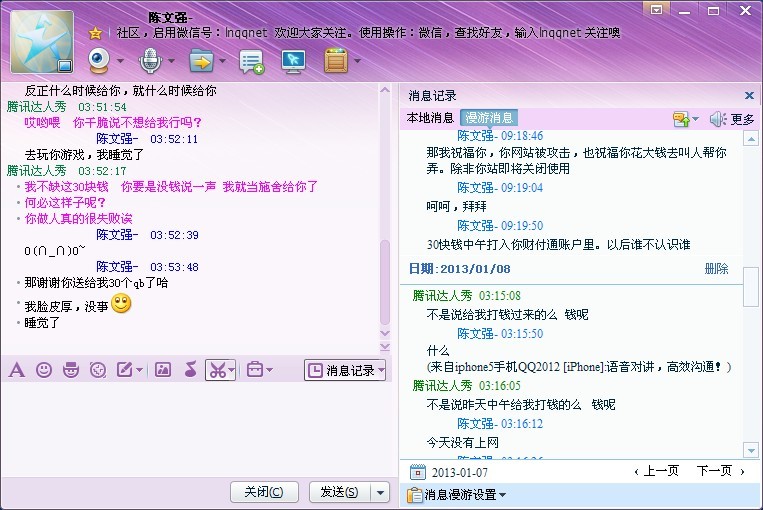Click the 2013-01-07 date field
The height and width of the screenshot is (510, 763).
[x=459, y=473]
